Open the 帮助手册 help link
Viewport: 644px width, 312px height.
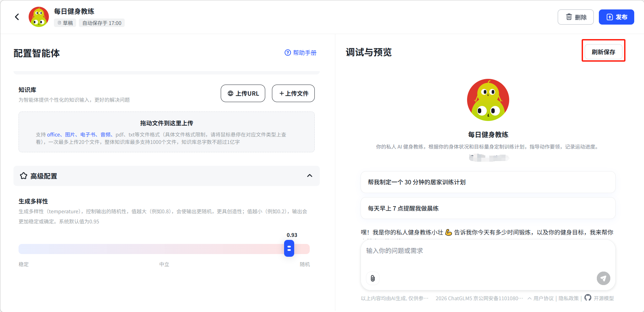tap(301, 53)
